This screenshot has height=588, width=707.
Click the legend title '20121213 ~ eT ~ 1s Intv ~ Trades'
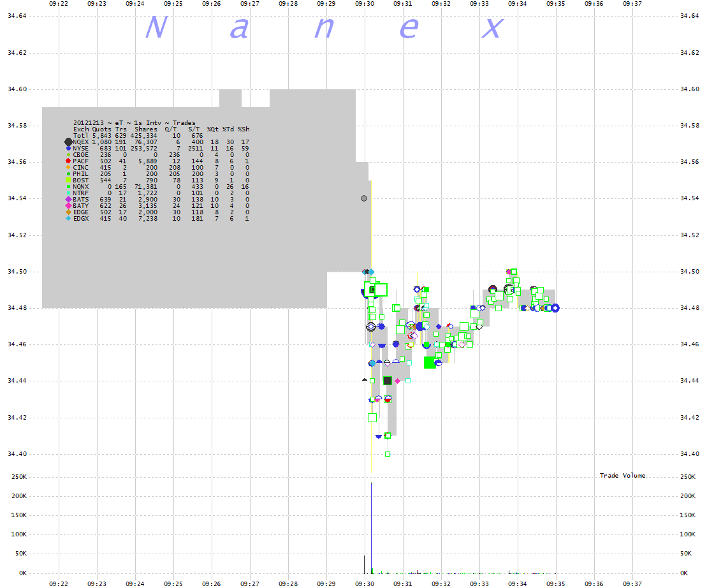135,122
